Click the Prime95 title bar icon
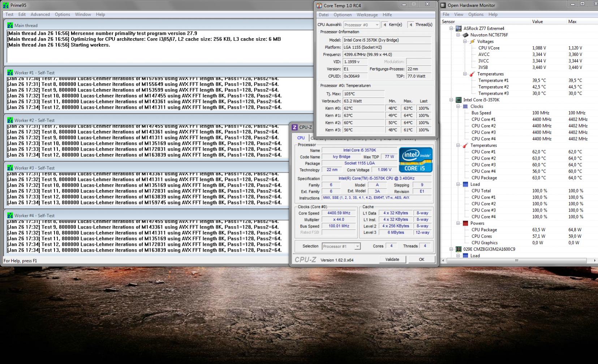The width and height of the screenshot is (598, 364). point(5,5)
